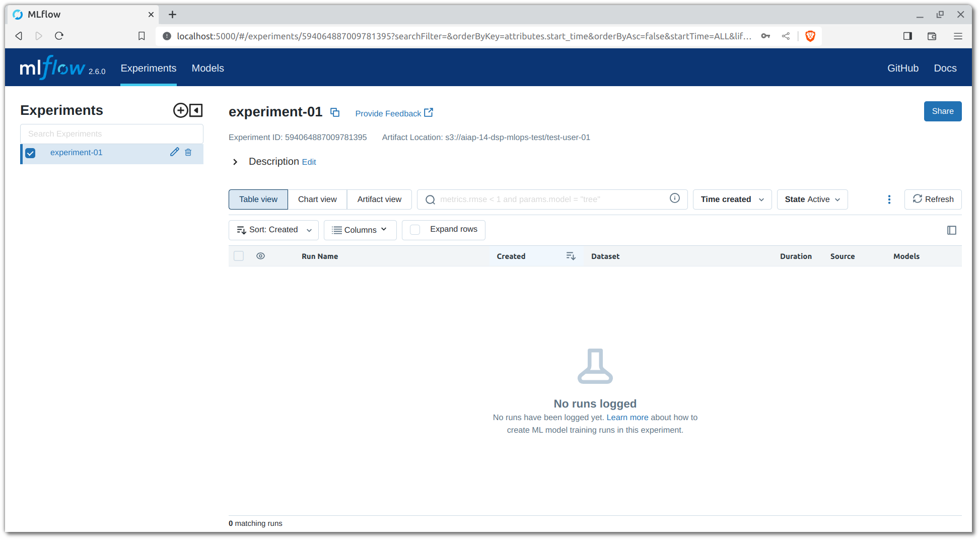
Task: Toggle sort direction in Created column
Action: click(x=571, y=256)
